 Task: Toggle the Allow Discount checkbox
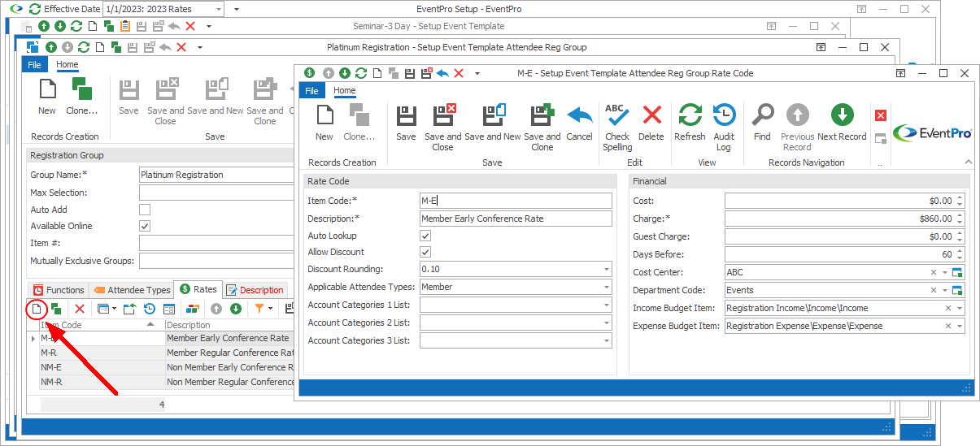(425, 253)
